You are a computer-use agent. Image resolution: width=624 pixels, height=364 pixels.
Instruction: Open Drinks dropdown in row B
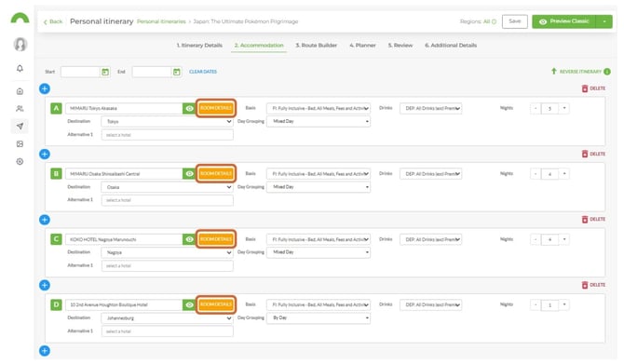[x=431, y=174]
